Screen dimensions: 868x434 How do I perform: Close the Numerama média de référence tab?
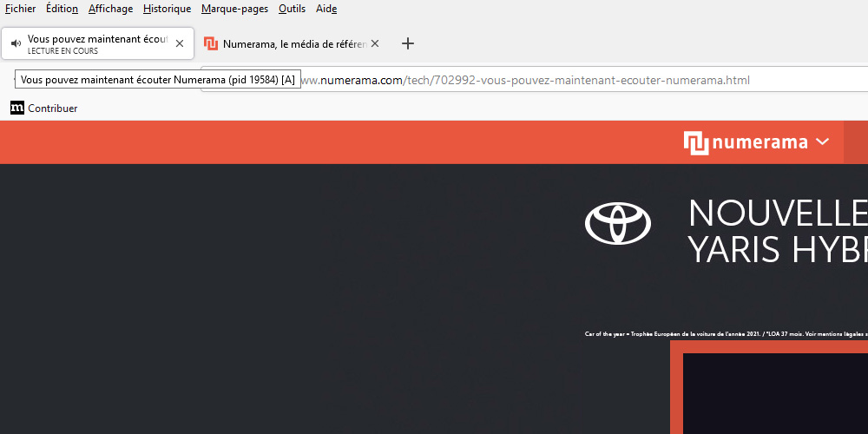coord(375,43)
